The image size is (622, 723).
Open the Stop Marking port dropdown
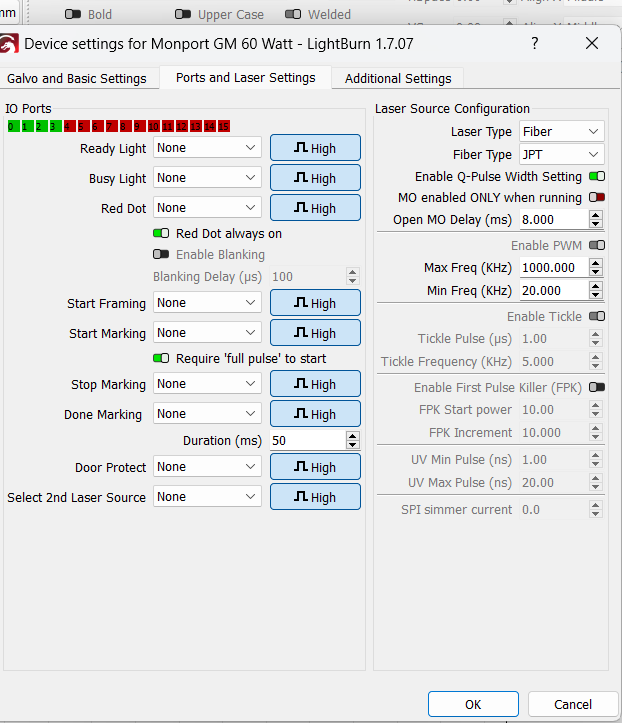(x=207, y=384)
